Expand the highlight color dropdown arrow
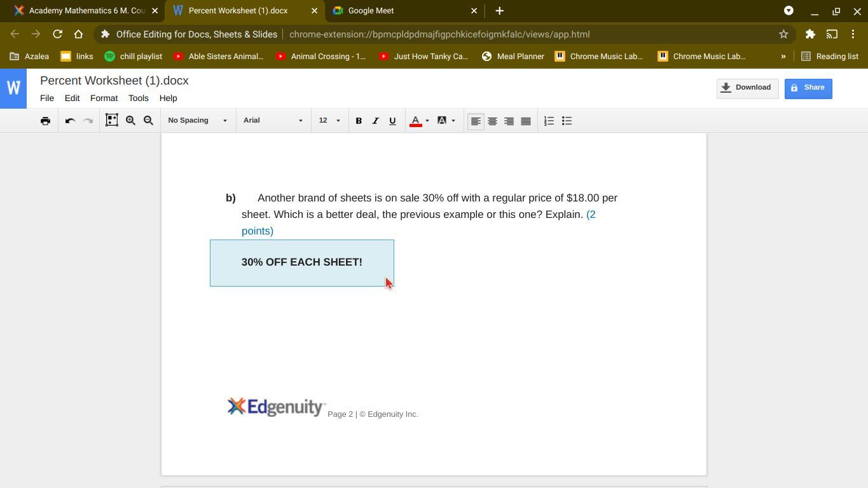 tap(453, 121)
